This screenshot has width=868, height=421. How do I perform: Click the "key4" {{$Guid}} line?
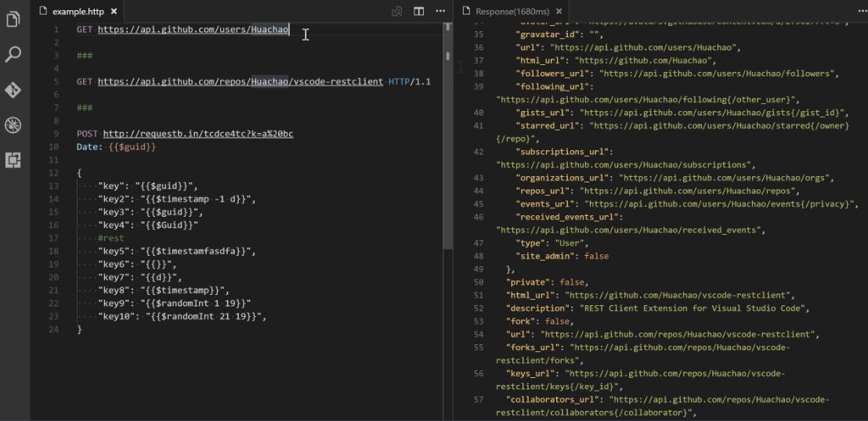(x=148, y=225)
